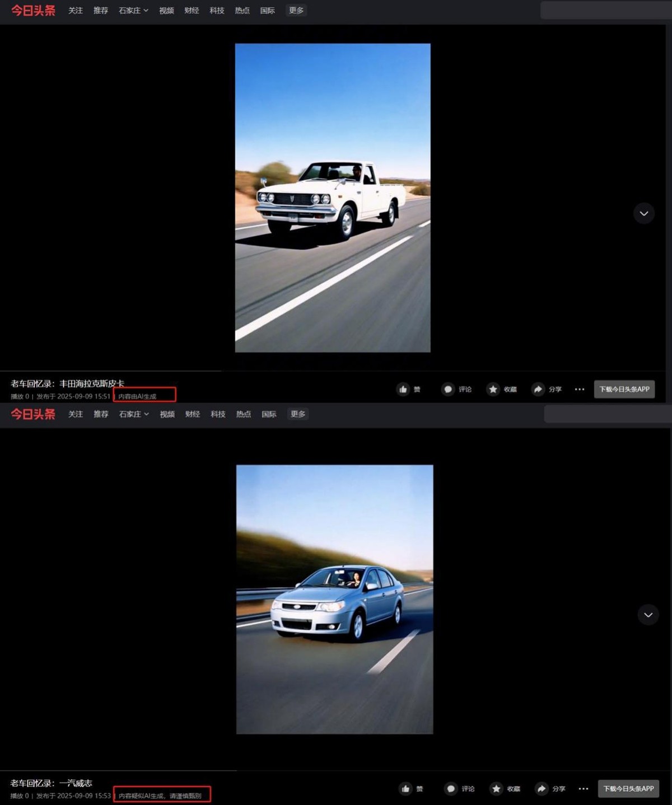Seek the progress bar above 丰田海拉克斯皮卡 title

(x=333, y=371)
